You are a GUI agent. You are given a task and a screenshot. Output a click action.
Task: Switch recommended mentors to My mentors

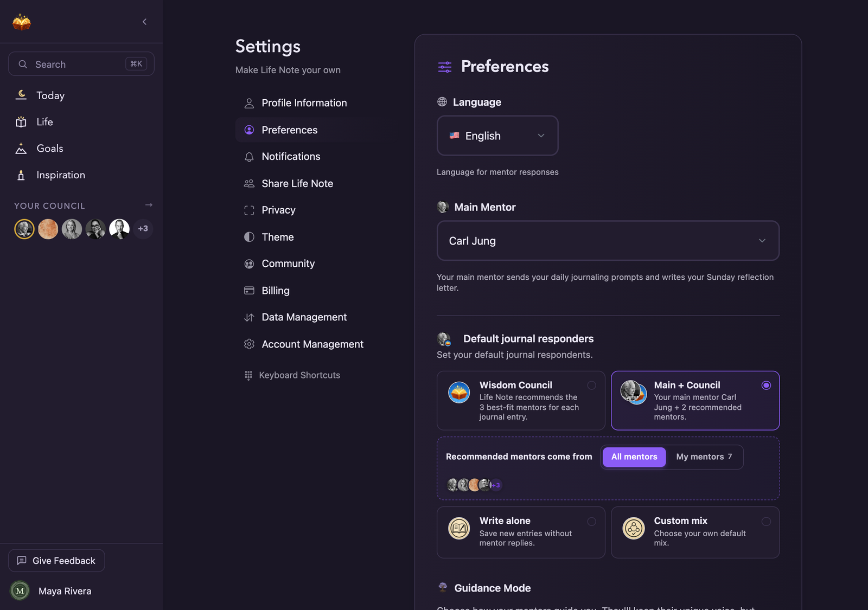pos(704,457)
